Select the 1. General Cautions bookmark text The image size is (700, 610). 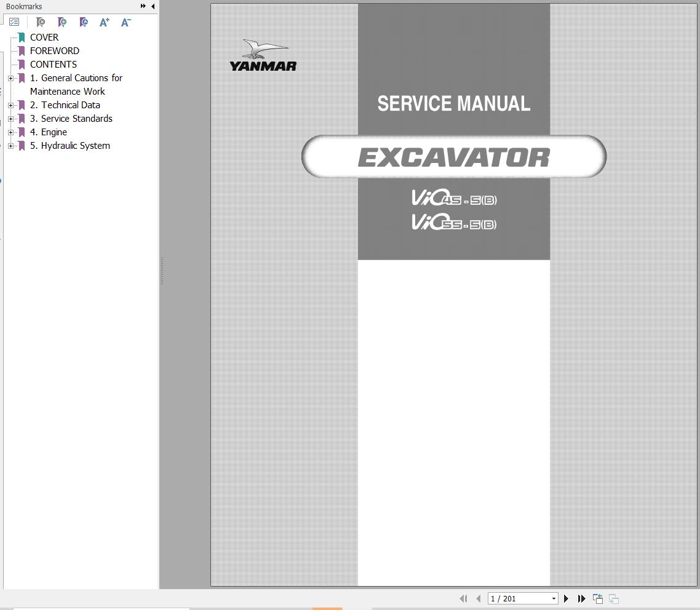(76, 85)
